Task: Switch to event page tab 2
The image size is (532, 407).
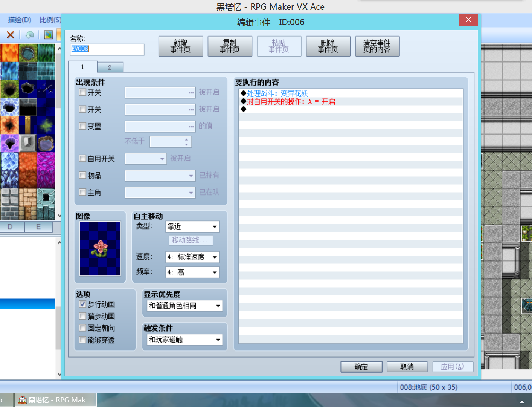Action: [110, 67]
